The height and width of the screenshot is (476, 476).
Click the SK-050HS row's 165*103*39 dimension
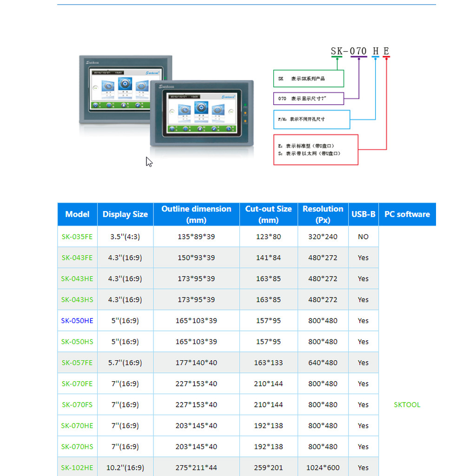(x=196, y=342)
